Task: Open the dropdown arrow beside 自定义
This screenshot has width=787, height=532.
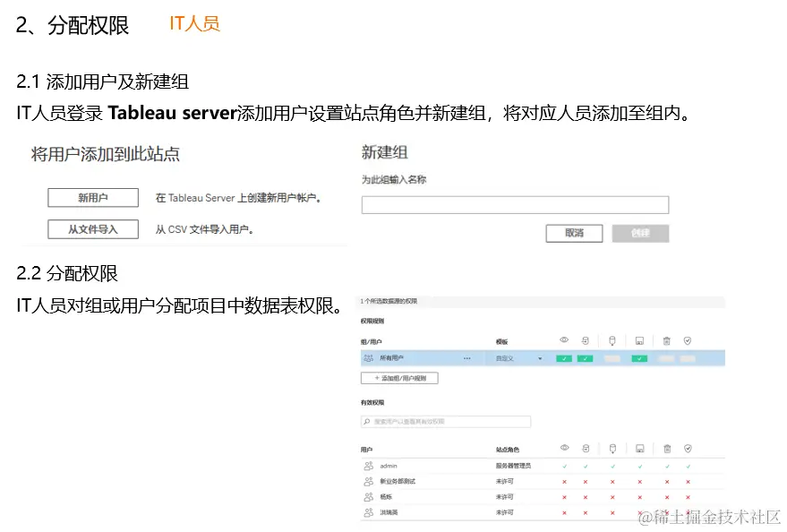Action: [x=540, y=357]
